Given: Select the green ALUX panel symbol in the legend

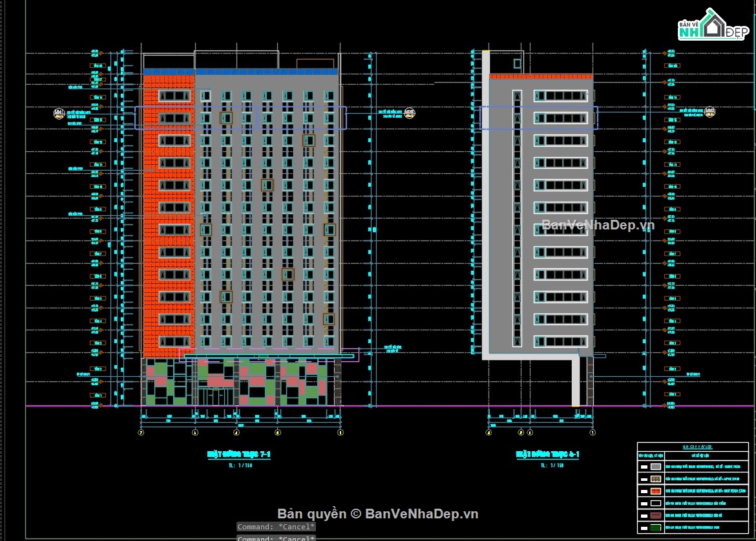Looking at the screenshot, I should point(656,526).
